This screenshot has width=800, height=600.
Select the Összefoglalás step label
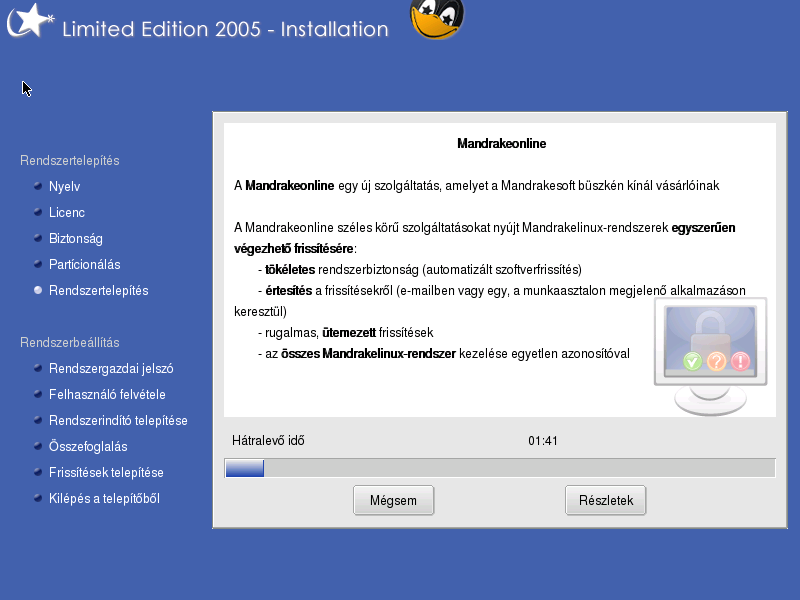click(x=88, y=447)
